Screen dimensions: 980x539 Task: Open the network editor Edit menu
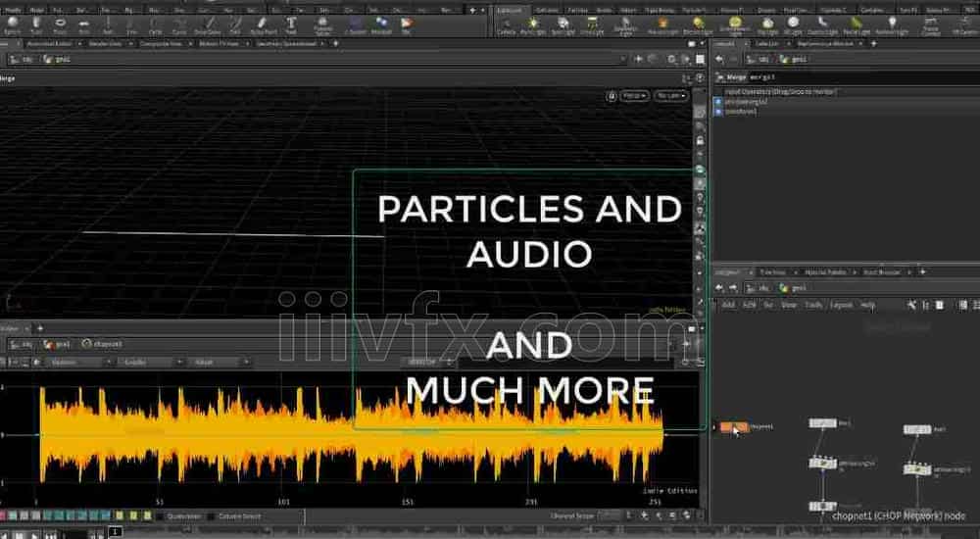[749, 305]
